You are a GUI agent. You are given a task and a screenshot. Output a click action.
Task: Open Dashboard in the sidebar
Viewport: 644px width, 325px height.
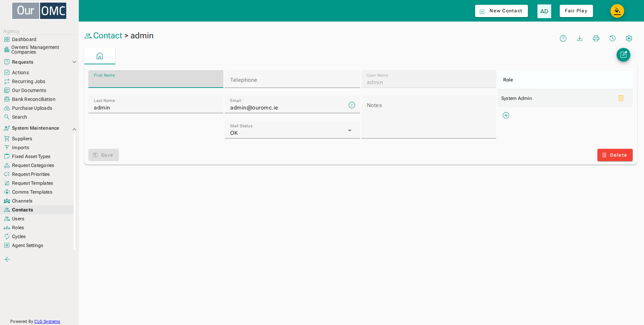24,39
